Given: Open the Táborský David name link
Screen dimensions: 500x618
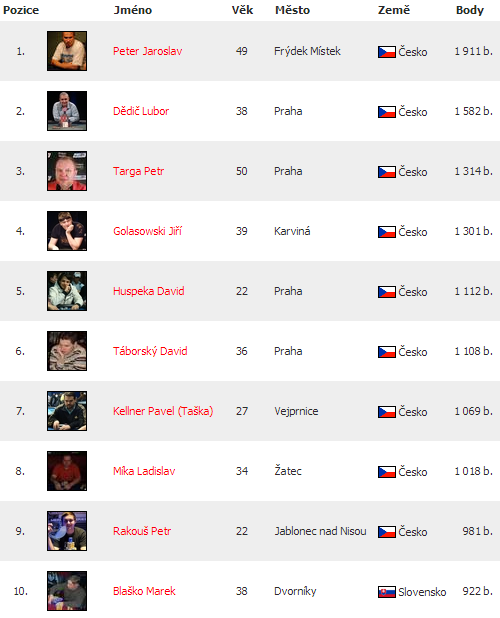Looking at the screenshot, I should click(150, 351).
